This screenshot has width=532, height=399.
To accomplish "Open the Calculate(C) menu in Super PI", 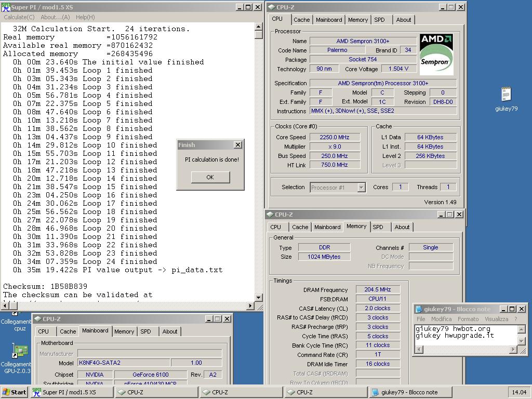I will coord(19,17).
